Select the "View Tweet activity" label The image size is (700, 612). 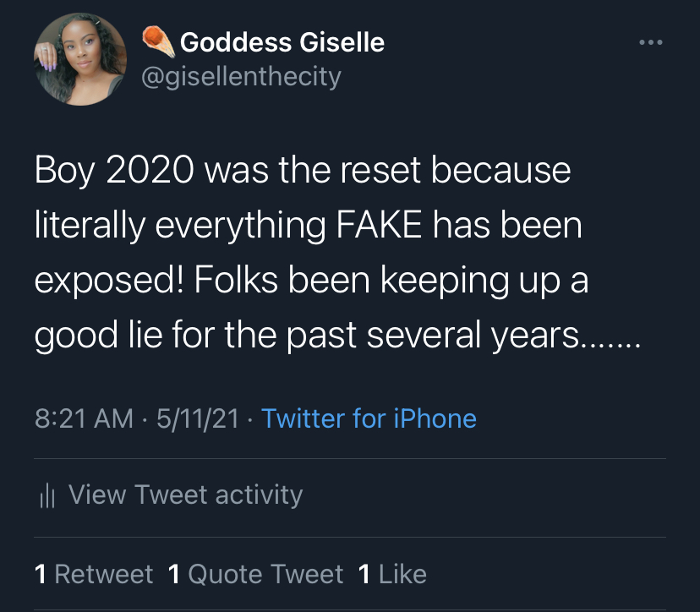(185, 495)
